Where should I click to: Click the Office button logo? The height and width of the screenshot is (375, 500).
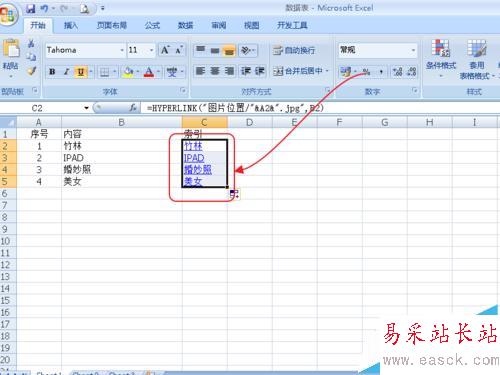(7, 14)
